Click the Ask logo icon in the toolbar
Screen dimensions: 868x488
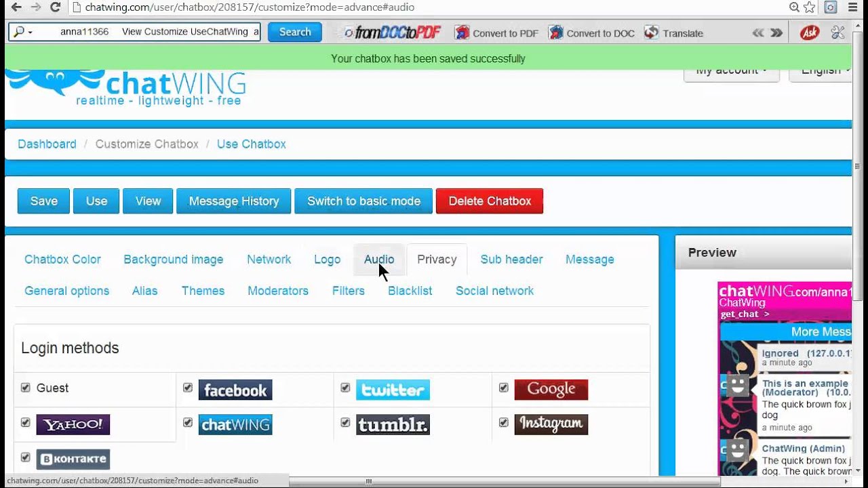coord(809,33)
